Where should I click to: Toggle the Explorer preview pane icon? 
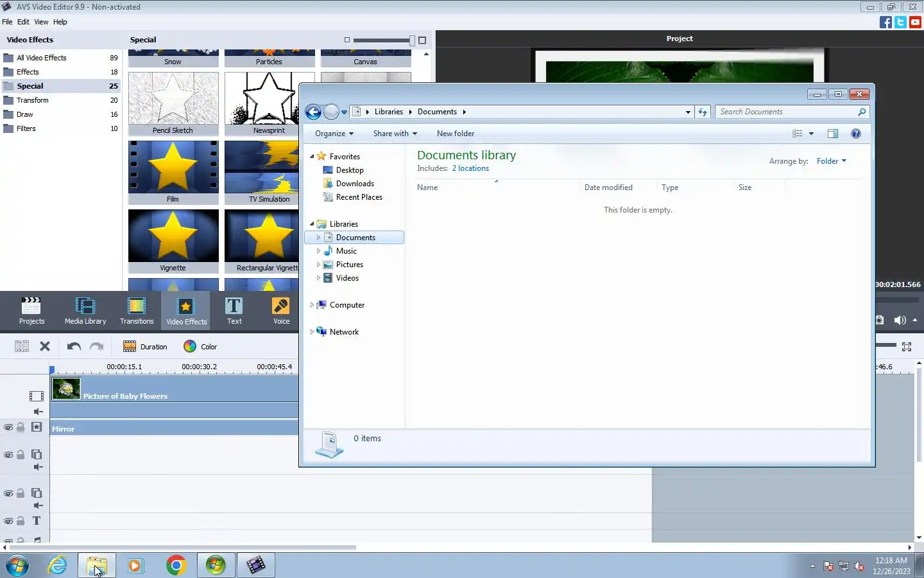click(833, 134)
